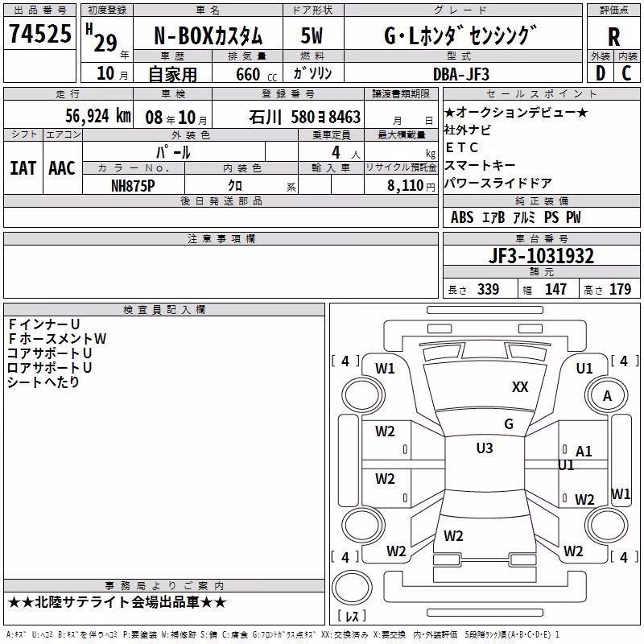
Task: Click the registration number 石川 580 ヨ 8463
Action: [x=305, y=117]
